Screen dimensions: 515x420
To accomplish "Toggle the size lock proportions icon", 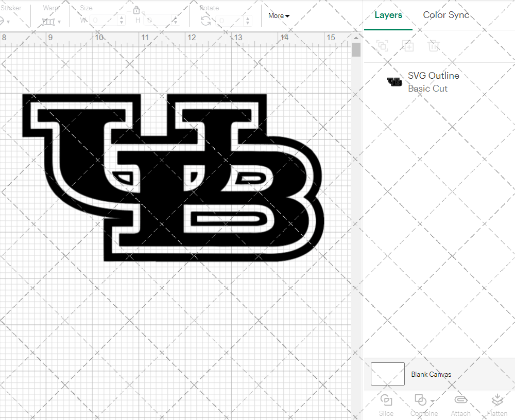I will pyautogui.click(x=136, y=10).
